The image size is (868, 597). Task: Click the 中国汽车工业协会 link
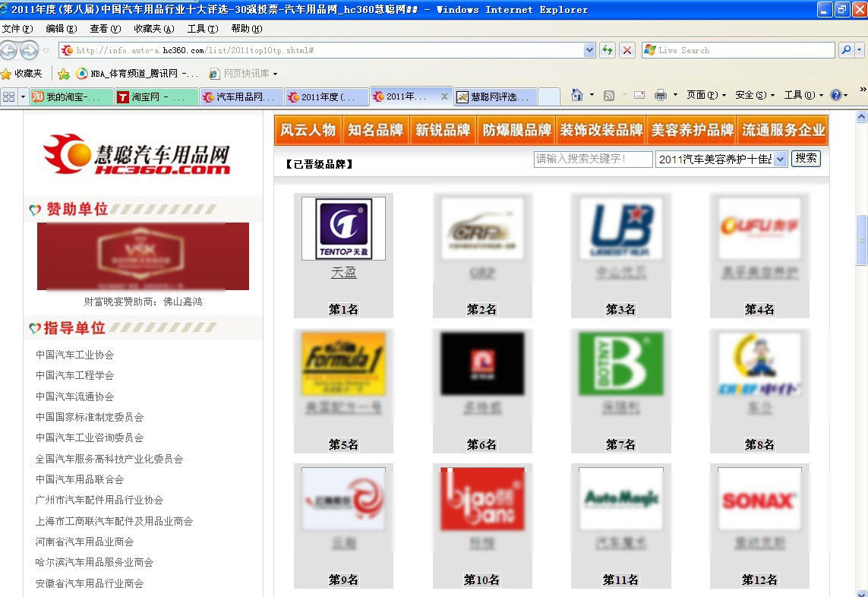coord(74,355)
